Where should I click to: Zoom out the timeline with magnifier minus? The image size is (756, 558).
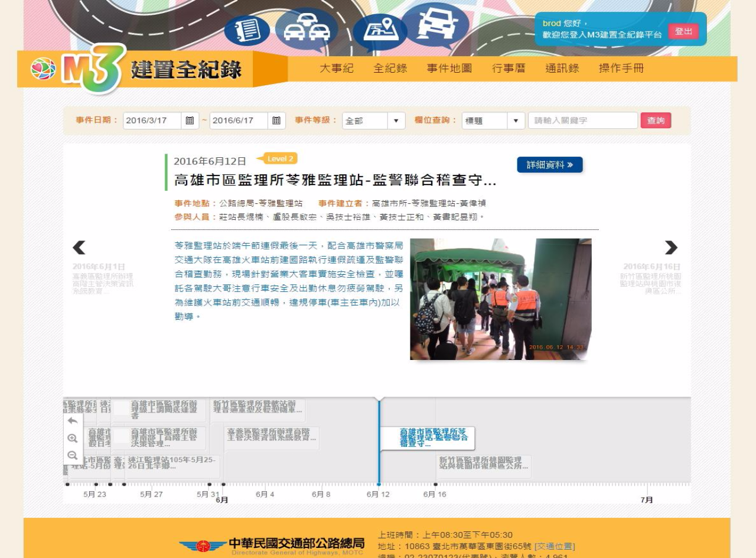73,456
